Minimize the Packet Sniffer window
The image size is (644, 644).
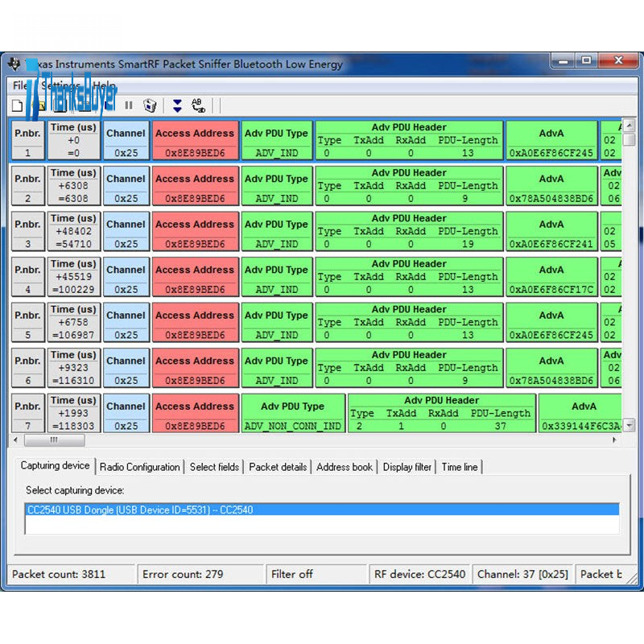tap(563, 61)
